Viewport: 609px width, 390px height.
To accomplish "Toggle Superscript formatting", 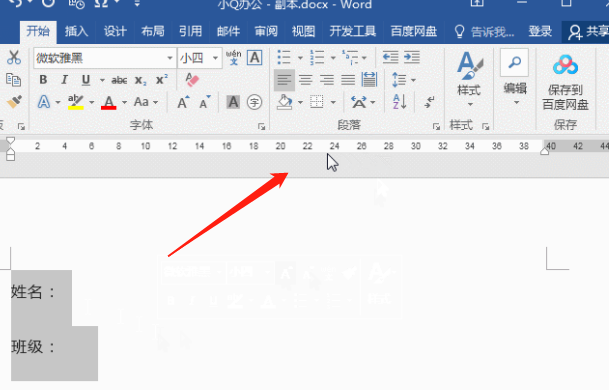I will (162, 80).
